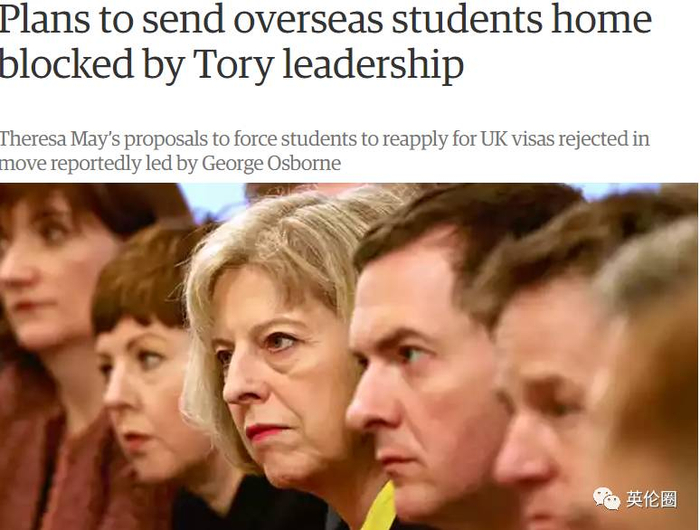Click "reportedly" in the subheading's second line
The image size is (700, 530).
point(96,164)
